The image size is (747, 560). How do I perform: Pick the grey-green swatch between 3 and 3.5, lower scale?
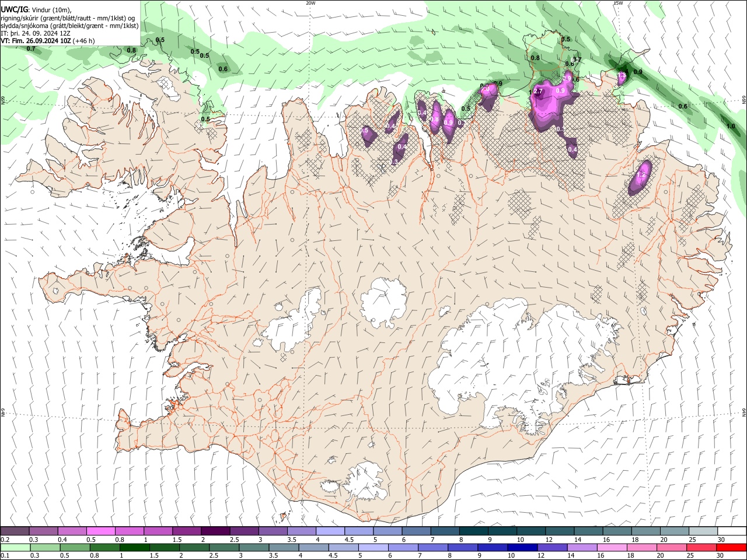pyautogui.click(x=254, y=548)
